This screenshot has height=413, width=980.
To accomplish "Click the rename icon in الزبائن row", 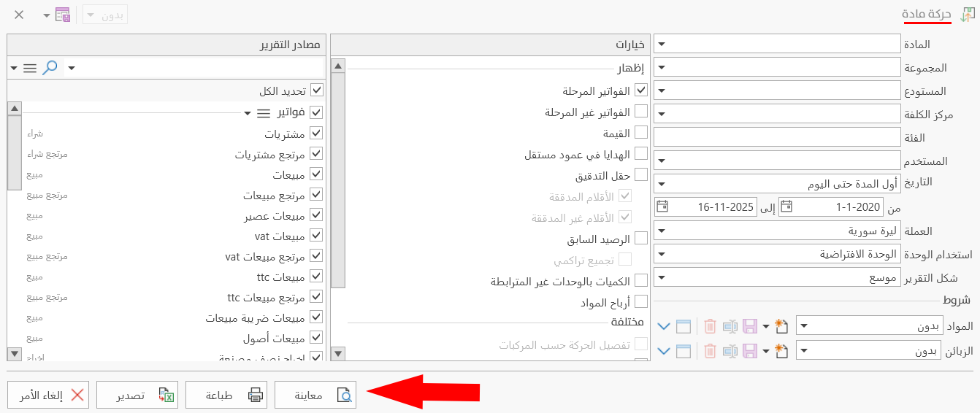I will 730,351.
